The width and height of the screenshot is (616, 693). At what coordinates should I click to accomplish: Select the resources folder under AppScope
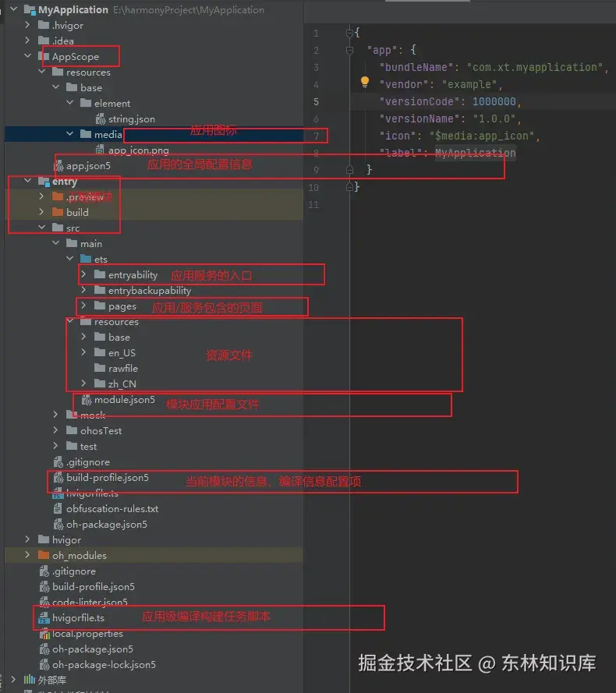[88, 72]
